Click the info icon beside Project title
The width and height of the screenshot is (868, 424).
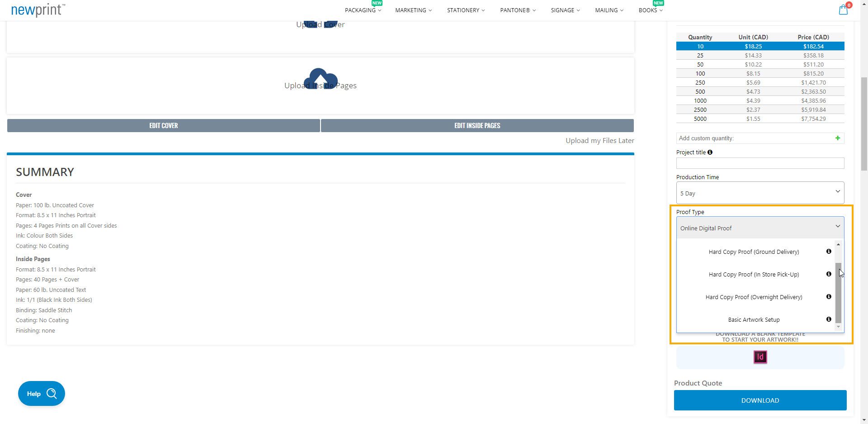pos(709,152)
